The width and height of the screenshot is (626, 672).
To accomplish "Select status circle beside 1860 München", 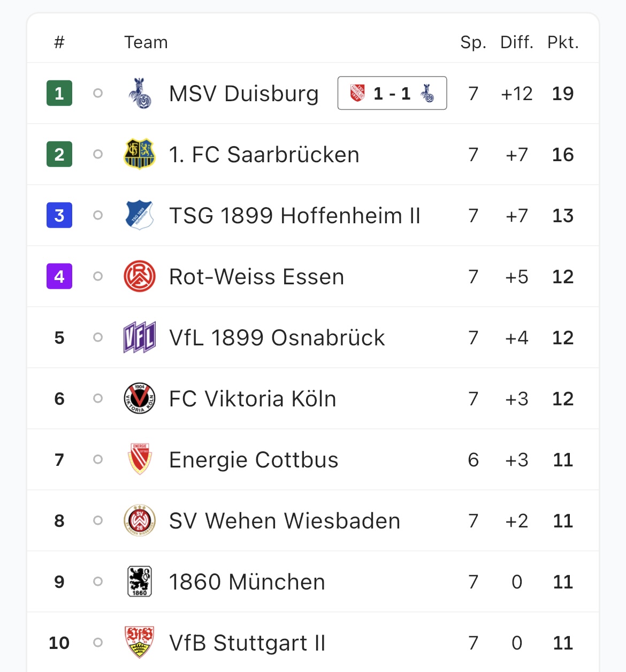I will [x=98, y=582].
